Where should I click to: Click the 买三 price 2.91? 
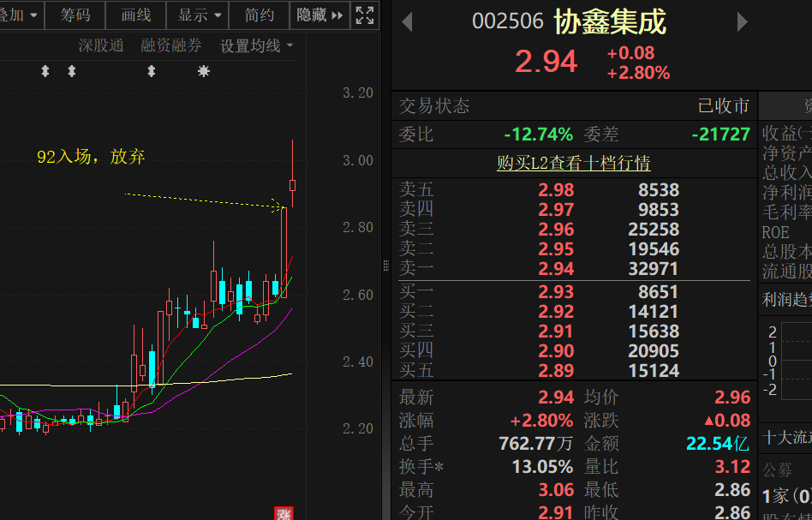coord(556,332)
